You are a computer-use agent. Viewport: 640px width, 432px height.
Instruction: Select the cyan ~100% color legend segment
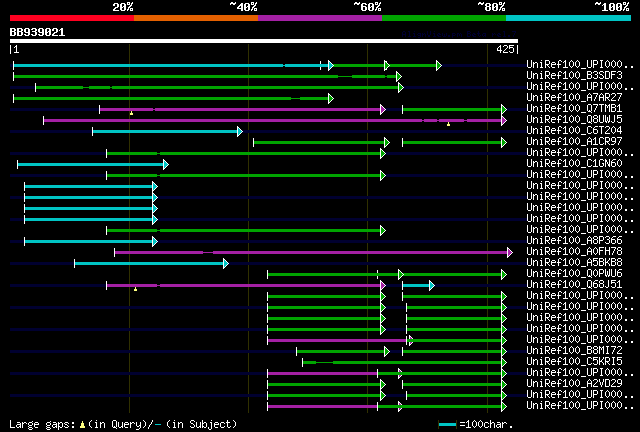(x=569, y=18)
